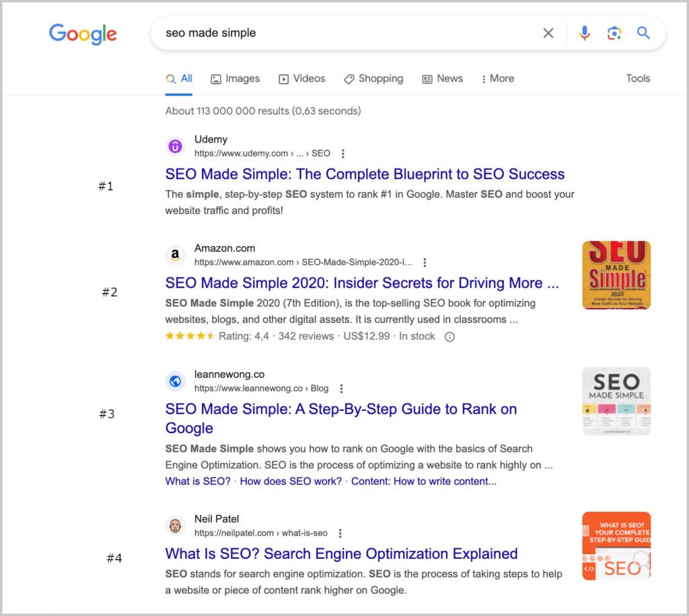Open the three-dot menu on the Udemy result
Screen dimensions: 689x616
pyautogui.click(x=343, y=153)
